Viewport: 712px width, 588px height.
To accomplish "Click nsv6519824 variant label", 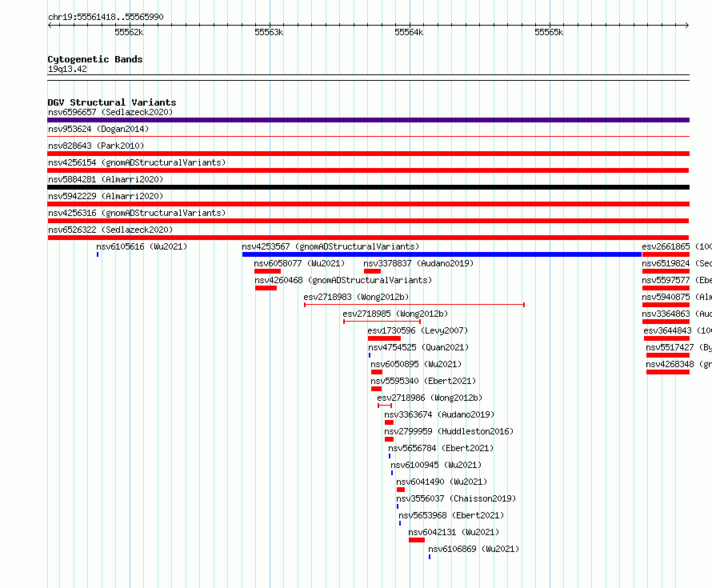I will pos(677,263).
